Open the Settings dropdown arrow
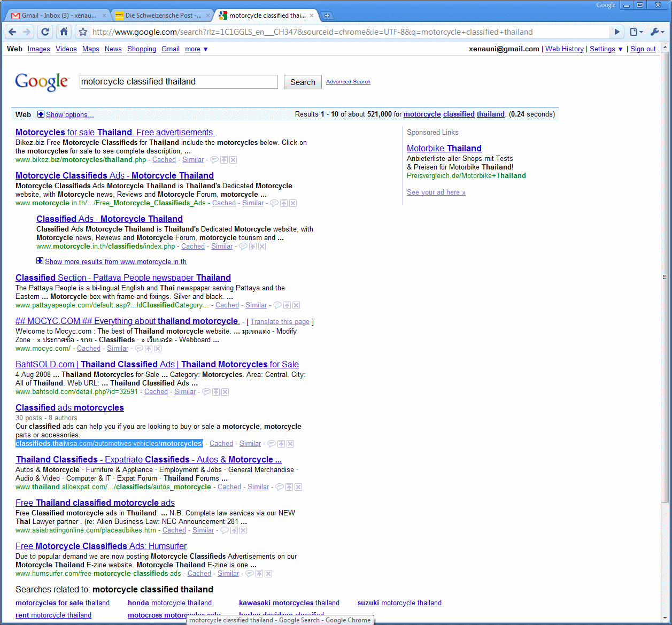 click(620, 49)
